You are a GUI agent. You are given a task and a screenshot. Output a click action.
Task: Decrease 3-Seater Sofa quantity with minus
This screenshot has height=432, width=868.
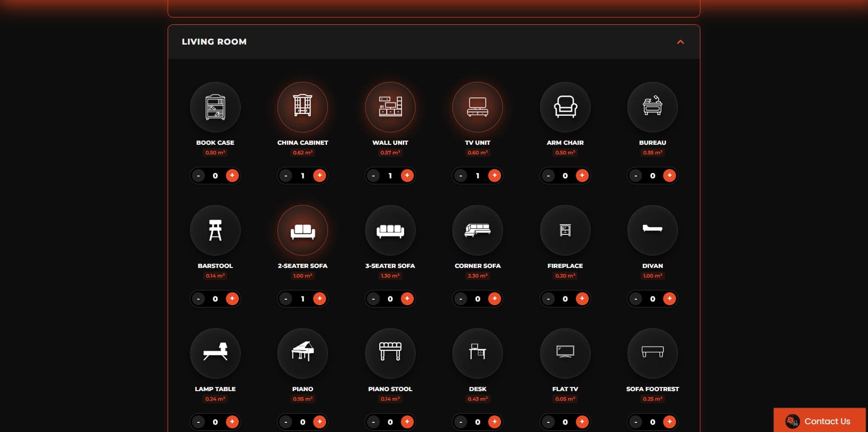click(x=373, y=299)
